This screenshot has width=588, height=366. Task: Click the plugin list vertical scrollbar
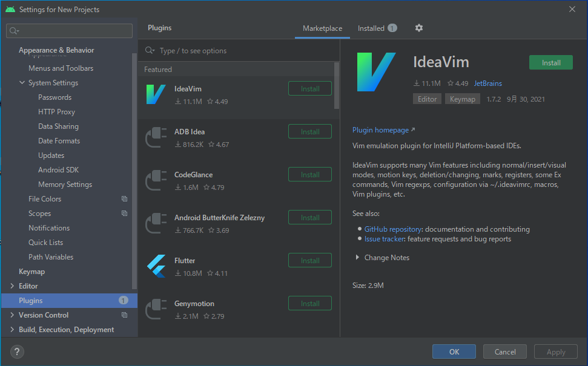click(336, 85)
